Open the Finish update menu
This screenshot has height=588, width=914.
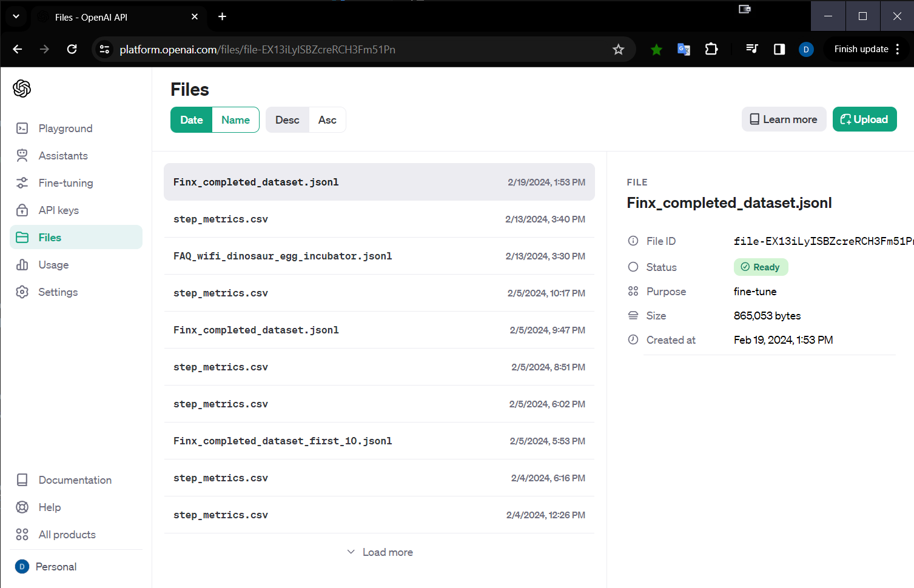pos(862,49)
